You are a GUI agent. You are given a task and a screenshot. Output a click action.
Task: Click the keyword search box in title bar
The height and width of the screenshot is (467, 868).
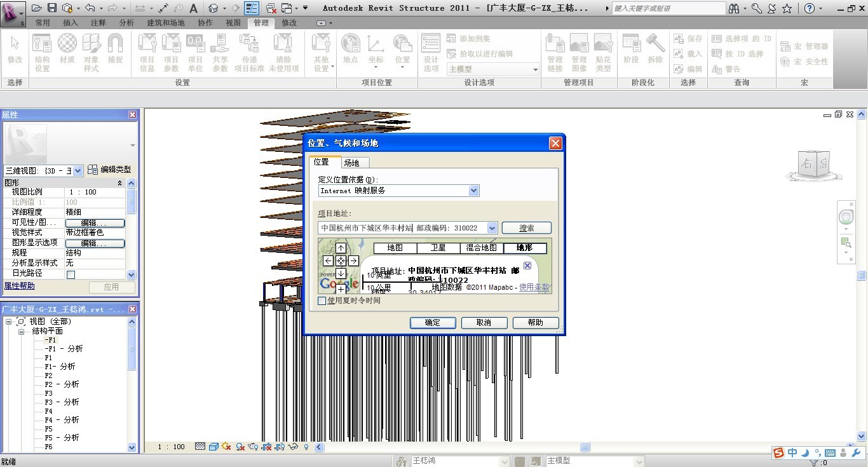pyautogui.click(x=668, y=8)
